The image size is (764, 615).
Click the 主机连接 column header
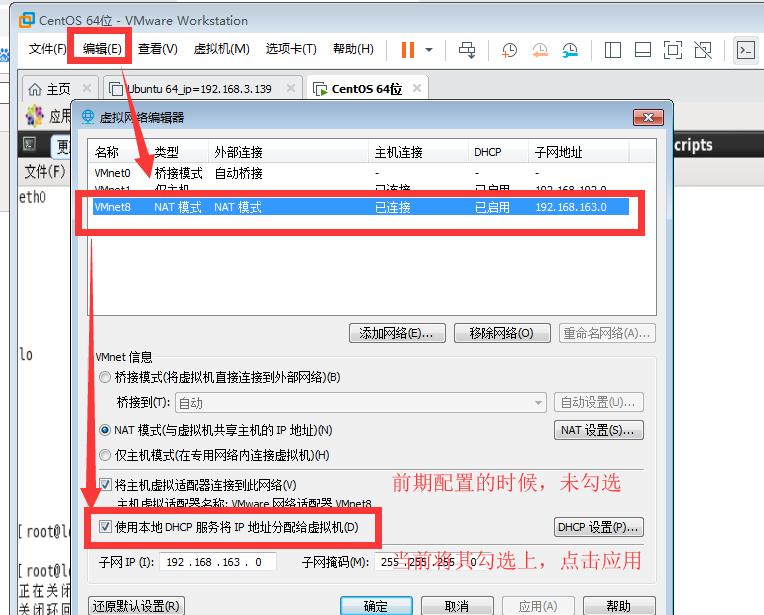pyautogui.click(x=419, y=152)
